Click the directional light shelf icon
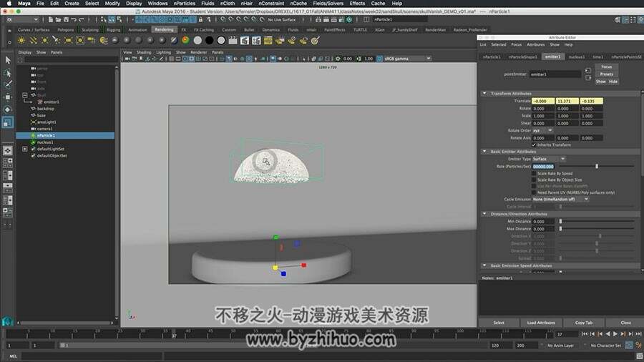This screenshot has width=644, height=362. pyautogui.click(x=33, y=40)
